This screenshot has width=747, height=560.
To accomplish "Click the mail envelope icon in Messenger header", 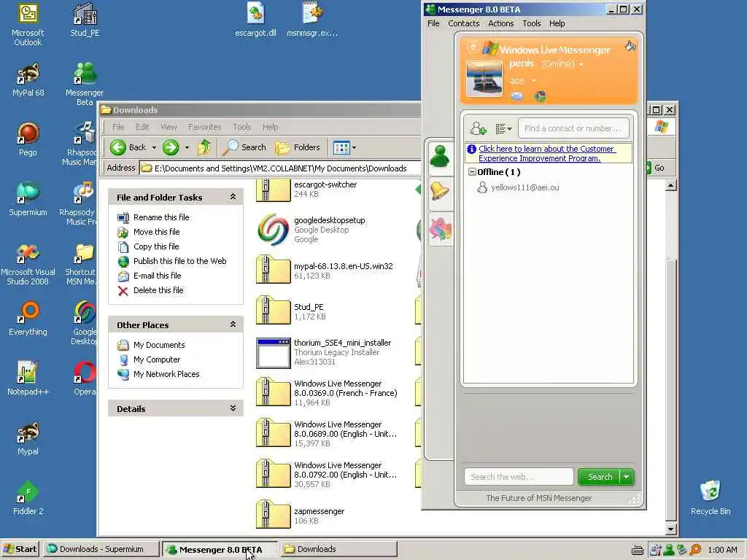I will 516,97.
